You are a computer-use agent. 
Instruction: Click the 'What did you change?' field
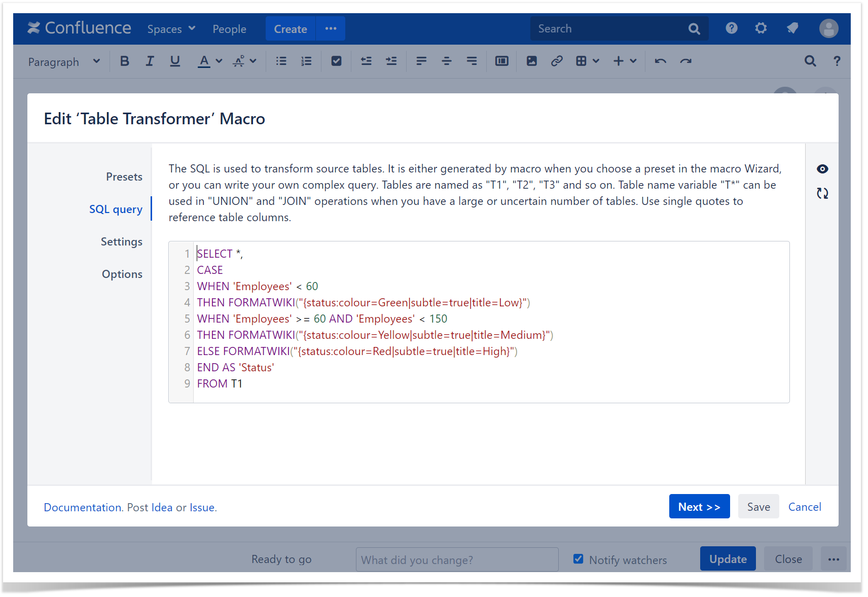457,560
